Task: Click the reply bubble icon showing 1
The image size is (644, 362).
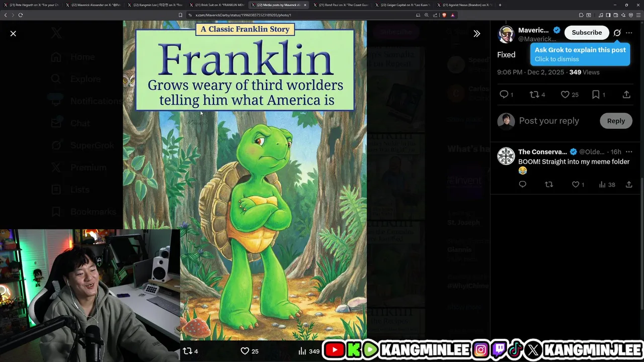Action: [506, 95]
